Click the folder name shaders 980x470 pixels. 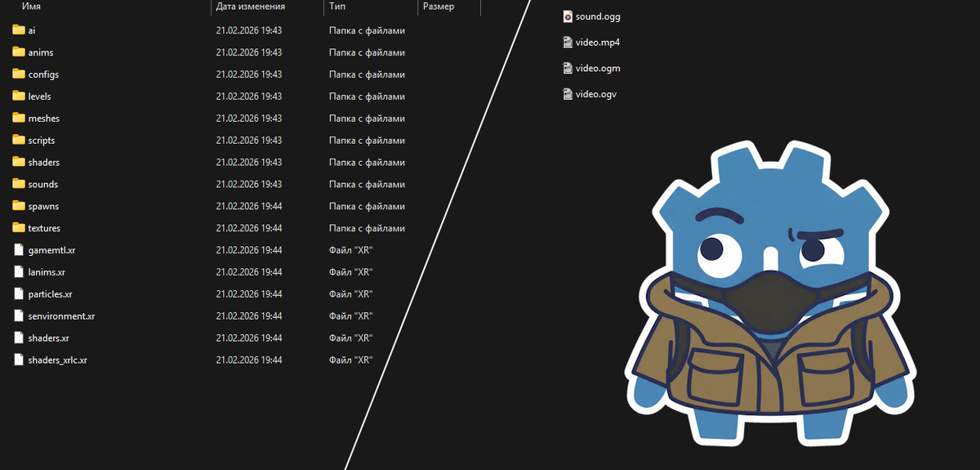43,163
